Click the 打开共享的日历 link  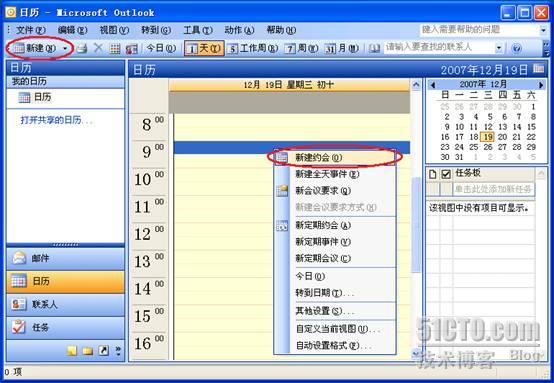56,120
